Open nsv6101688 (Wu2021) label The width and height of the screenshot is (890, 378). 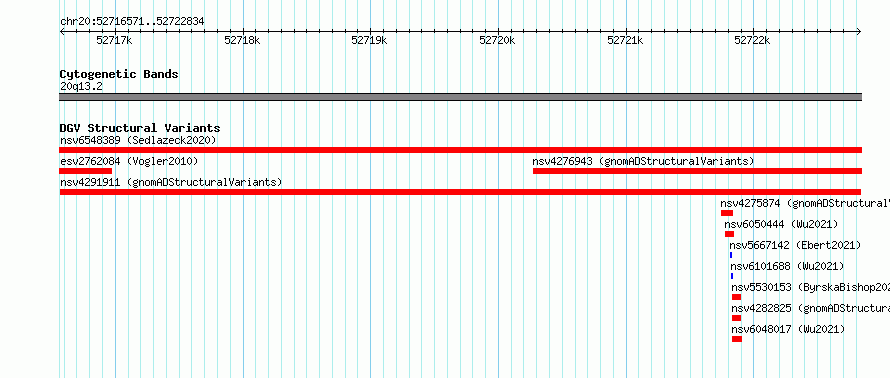(x=787, y=267)
